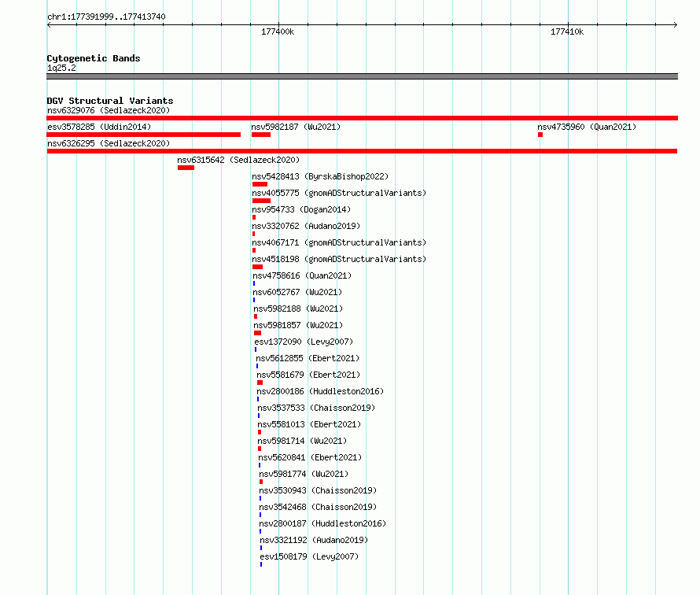Click the red bar under esv3578285

tap(143, 135)
